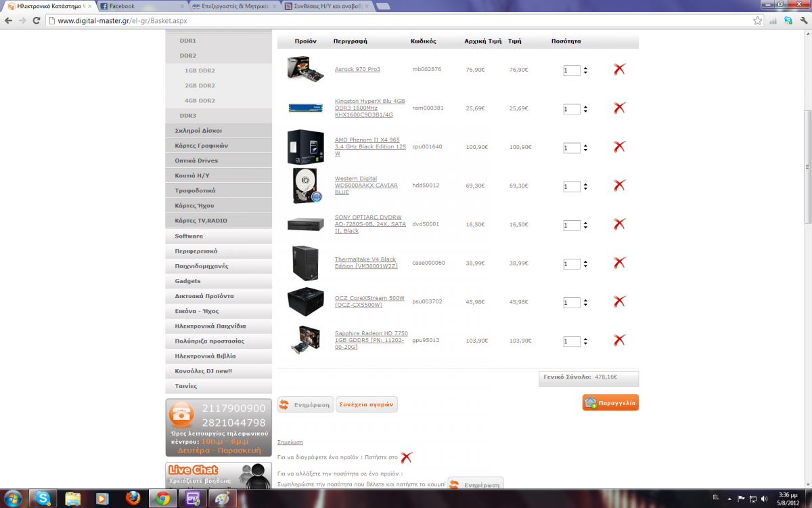Select 1GB DDR2 subcategory
The width and height of the screenshot is (812, 508).
(x=200, y=71)
